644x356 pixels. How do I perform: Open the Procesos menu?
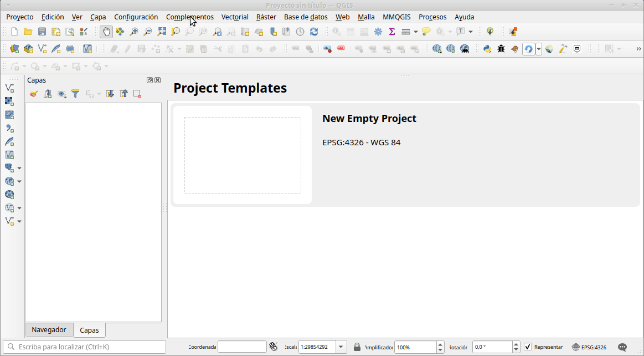[432, 17]
